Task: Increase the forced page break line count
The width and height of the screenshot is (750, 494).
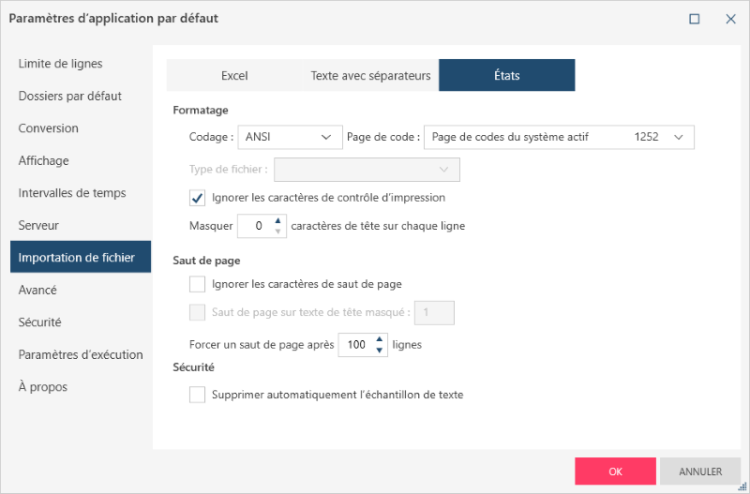Action: [379, 340]
